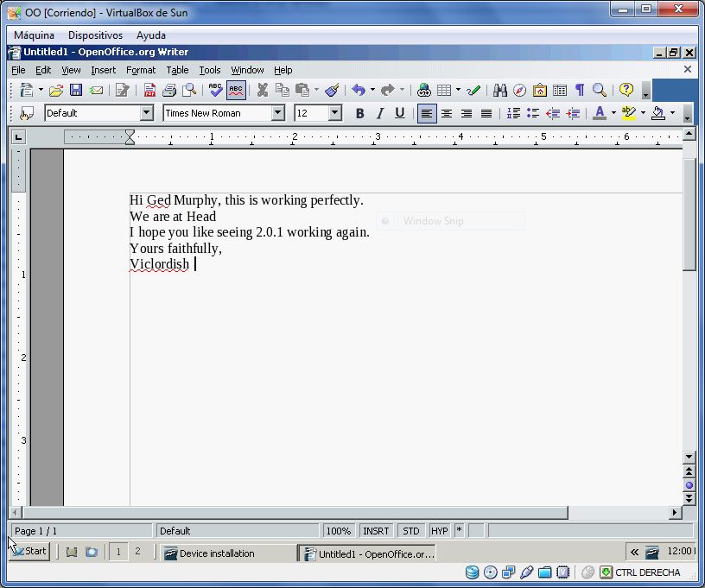Click the Undo arrow icon
This screenshot has width=705, height=588.
359,91
